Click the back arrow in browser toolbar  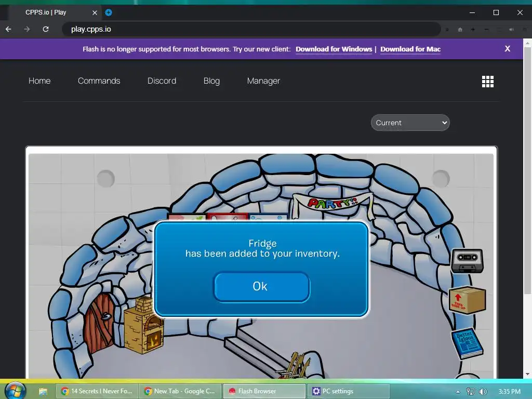pyautogui.click(x=8, y=29)
